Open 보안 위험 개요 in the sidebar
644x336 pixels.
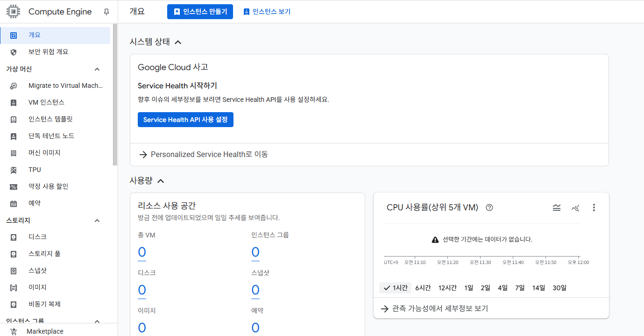point(55,52)
